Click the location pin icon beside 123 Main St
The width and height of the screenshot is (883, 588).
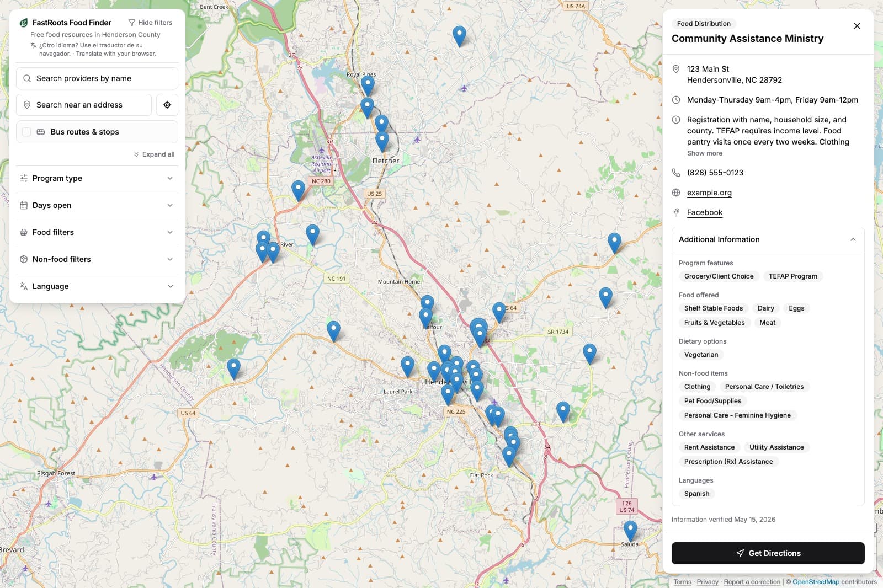click(676, 69)
